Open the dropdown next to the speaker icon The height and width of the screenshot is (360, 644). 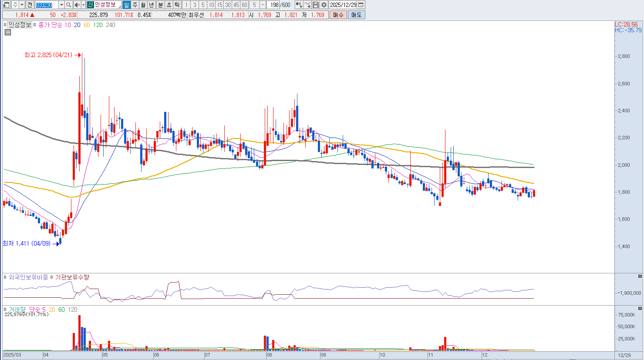(x=83, y=5)
